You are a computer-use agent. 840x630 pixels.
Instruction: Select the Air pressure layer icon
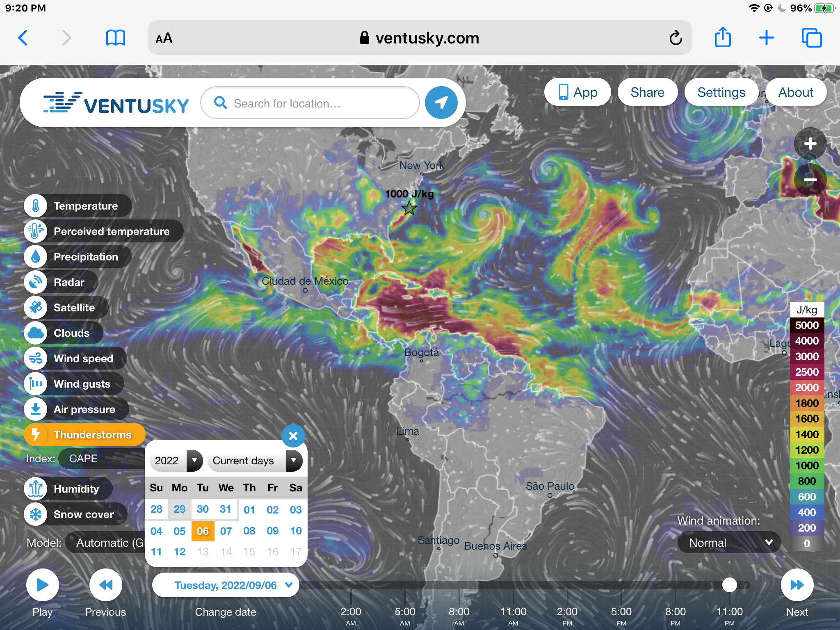tap(36, 409)
